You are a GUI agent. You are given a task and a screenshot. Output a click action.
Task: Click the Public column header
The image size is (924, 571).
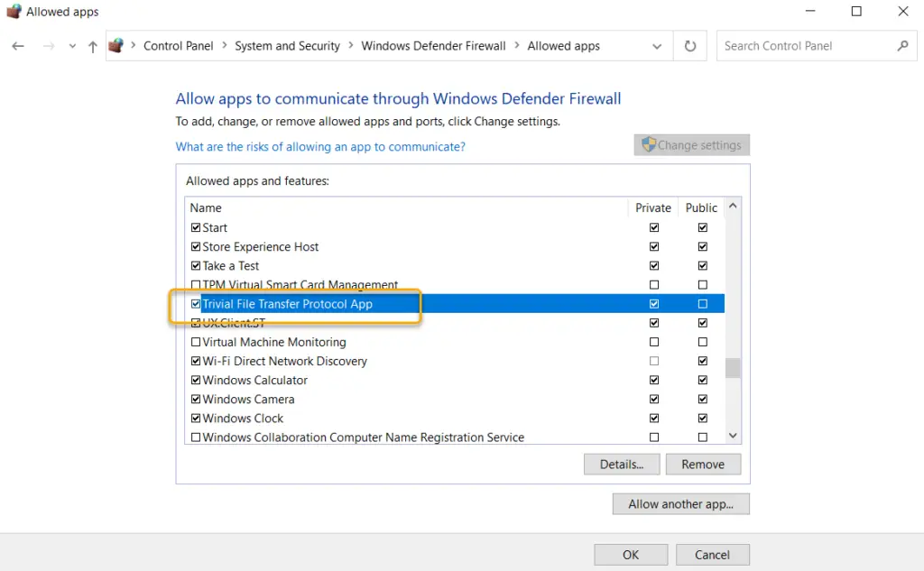701,208
